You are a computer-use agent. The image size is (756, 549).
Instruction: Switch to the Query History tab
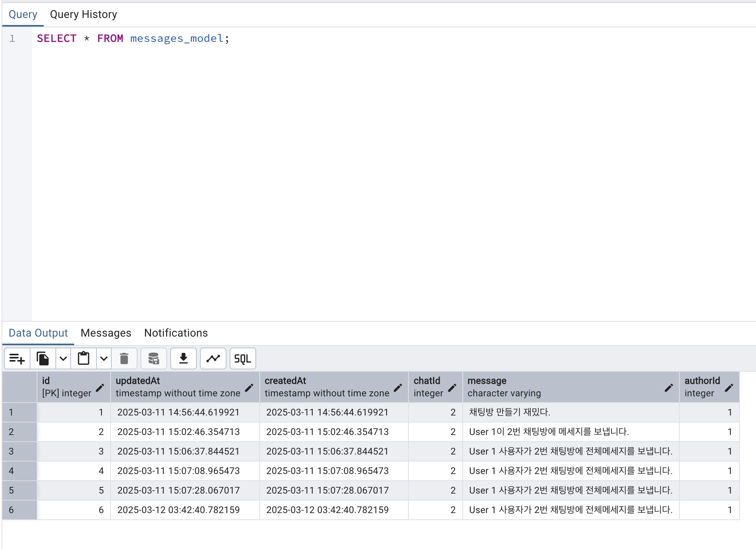(84, 14)
